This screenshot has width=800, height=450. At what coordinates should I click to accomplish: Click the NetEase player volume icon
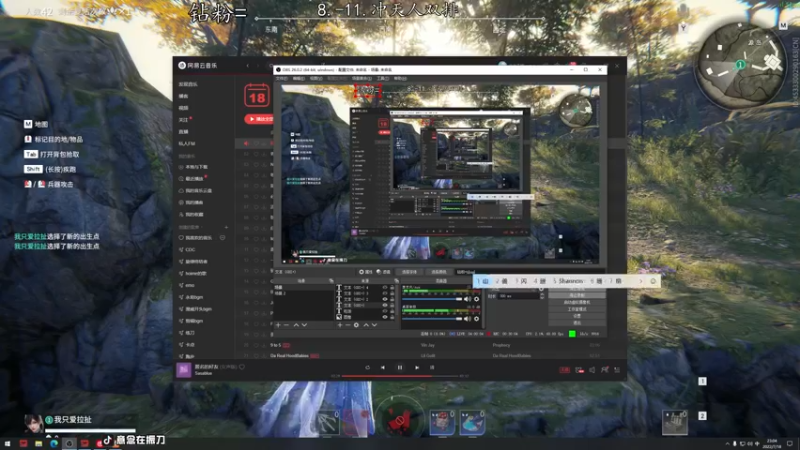coord(592,370)
